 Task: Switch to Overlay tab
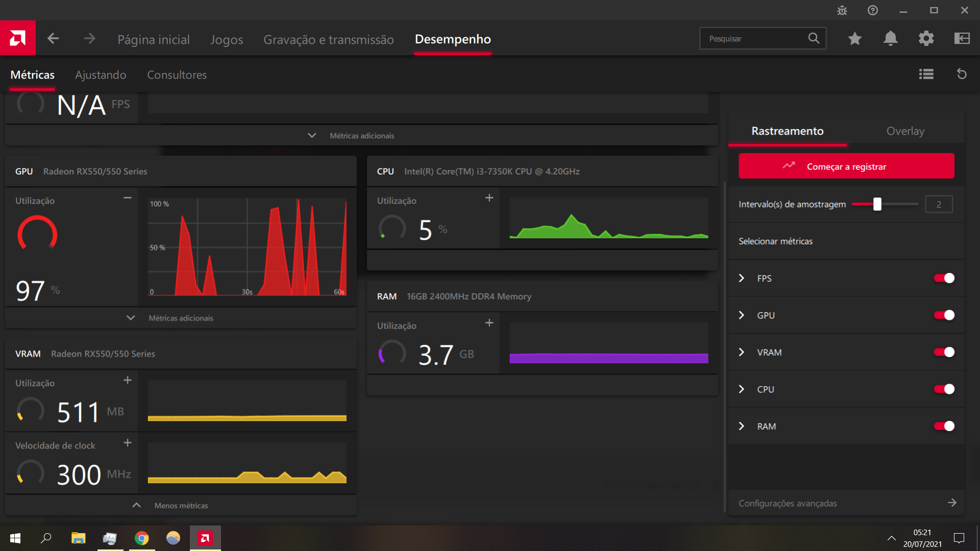coord(905,131)
